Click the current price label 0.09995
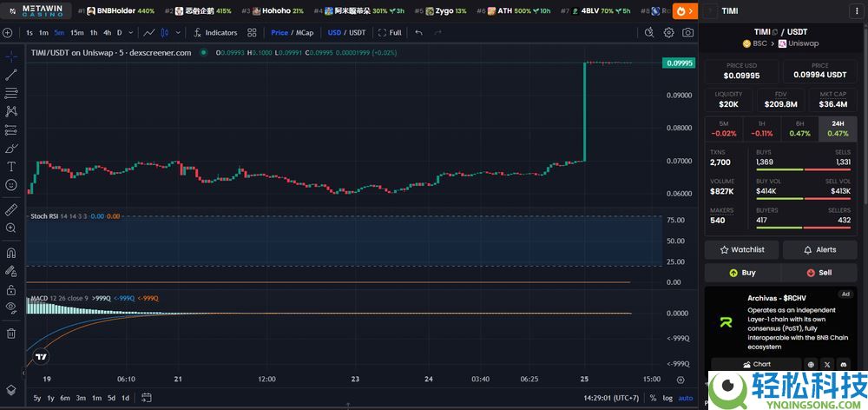The image size is (868, 410). pyautogui.click(x=680, y=63)
